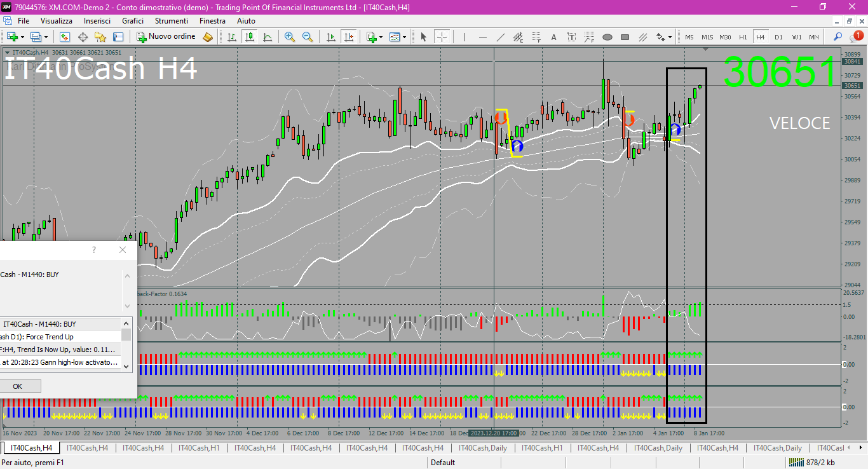Open the Aiuto menu
This screenshot has height=469, width=868.
tap(246, 20)
